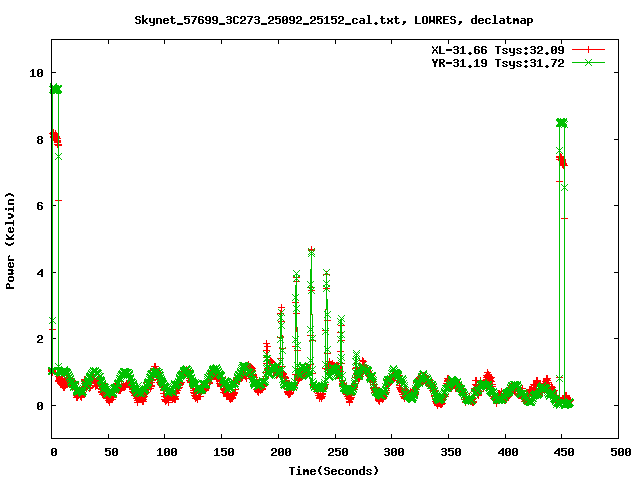Click the x-axis tick label '100'

coord(167,452)
